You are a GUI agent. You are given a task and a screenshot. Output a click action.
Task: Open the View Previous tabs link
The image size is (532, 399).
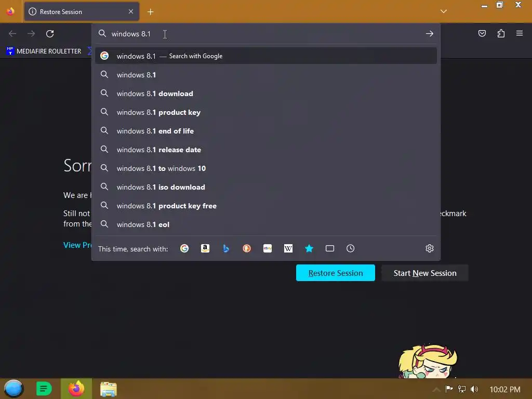[x=77, y=245]
